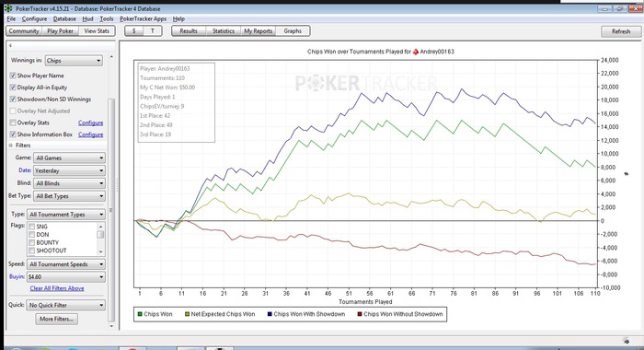Switch to the Statistics tab

coord(224,30)
